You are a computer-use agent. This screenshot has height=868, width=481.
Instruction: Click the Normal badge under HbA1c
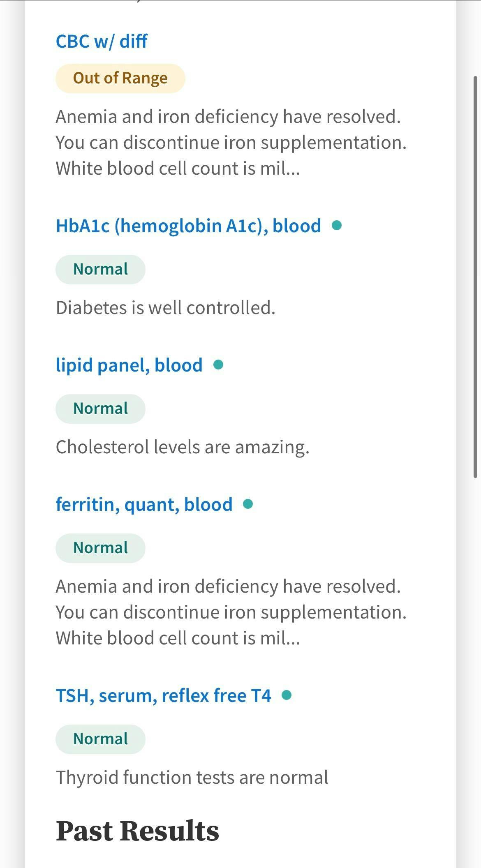coord(100,270)
